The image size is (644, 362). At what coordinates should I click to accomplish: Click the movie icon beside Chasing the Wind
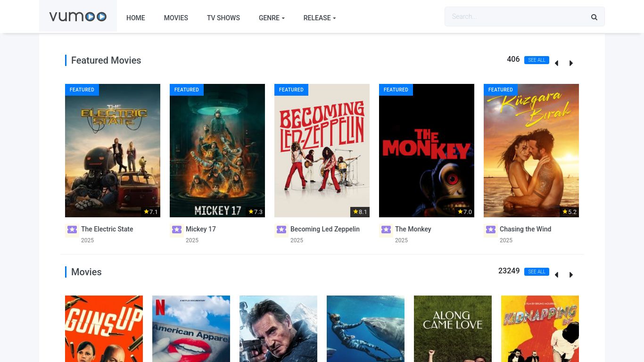(x=490, y=230)
